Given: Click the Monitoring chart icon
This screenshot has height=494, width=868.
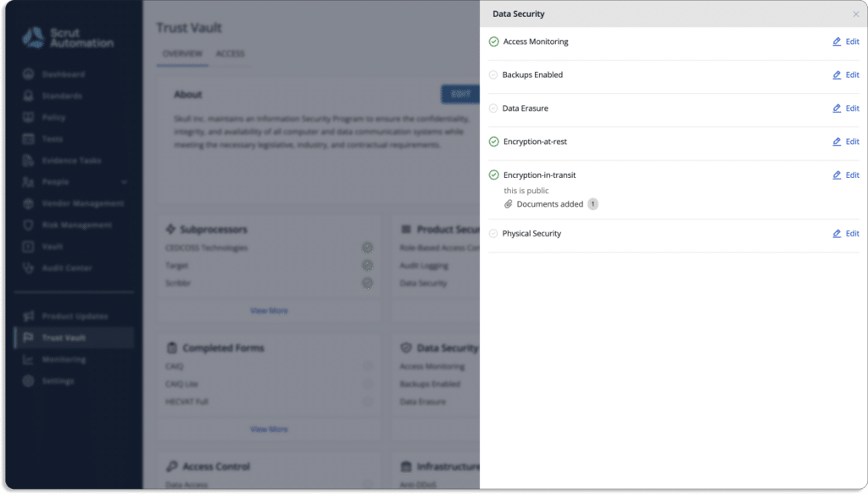Looking at the screenshot, I should 28,359.
